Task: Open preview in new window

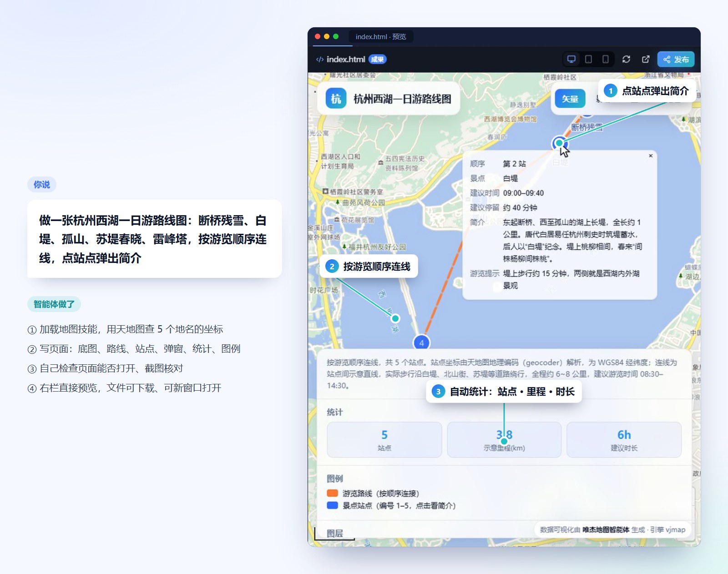Action: tap(645, 59)
